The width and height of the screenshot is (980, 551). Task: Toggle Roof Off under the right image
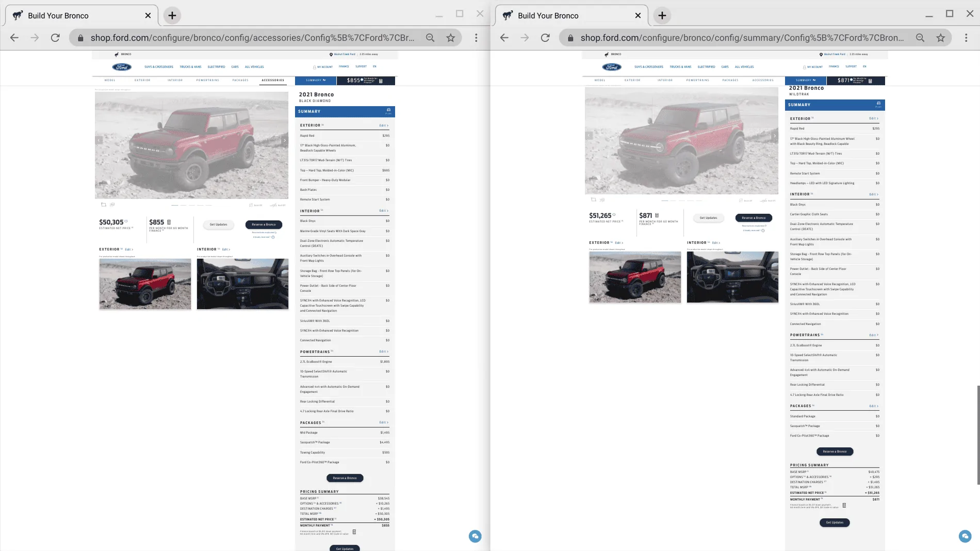pyautogui.click(x=768, y=201)
